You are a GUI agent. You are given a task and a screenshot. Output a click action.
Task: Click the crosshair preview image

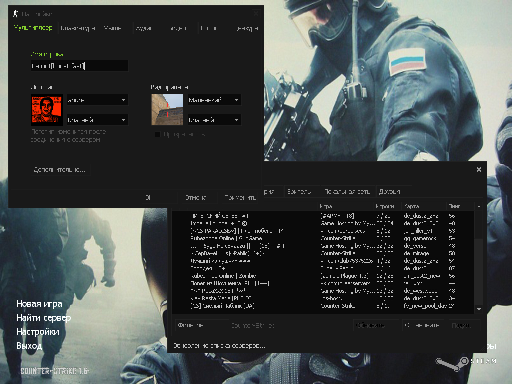click(x=167, y=110)
